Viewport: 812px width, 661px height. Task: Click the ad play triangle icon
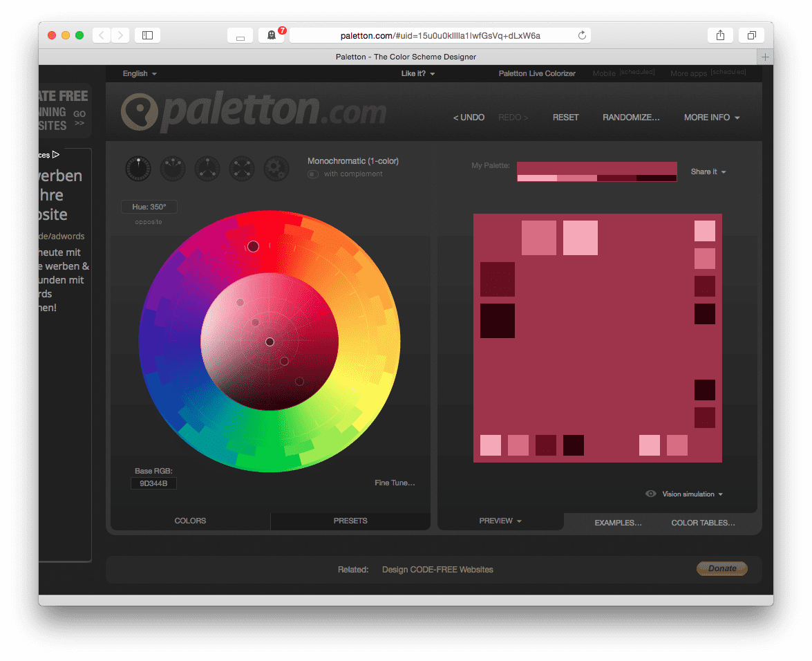(56, 154)
